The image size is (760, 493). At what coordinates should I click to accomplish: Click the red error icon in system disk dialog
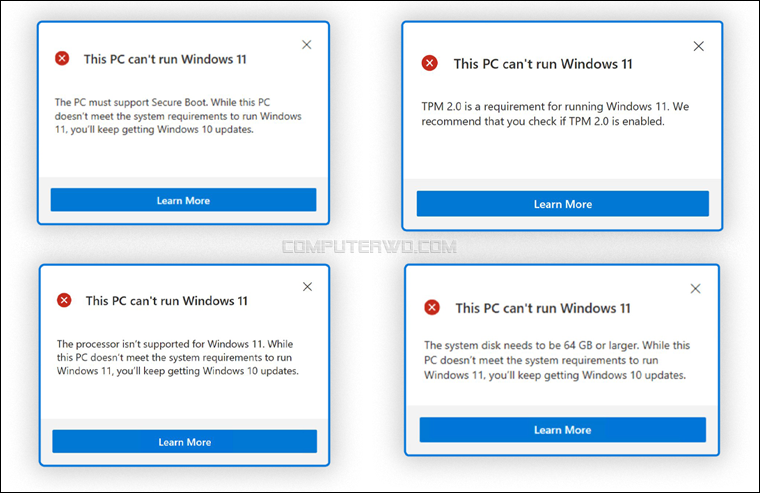point(432,307)
